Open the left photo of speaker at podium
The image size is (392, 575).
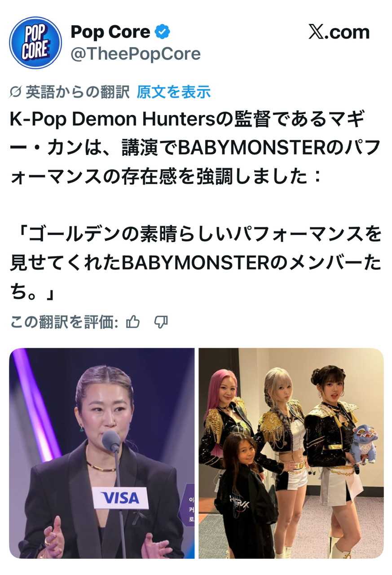pos(102,453)
